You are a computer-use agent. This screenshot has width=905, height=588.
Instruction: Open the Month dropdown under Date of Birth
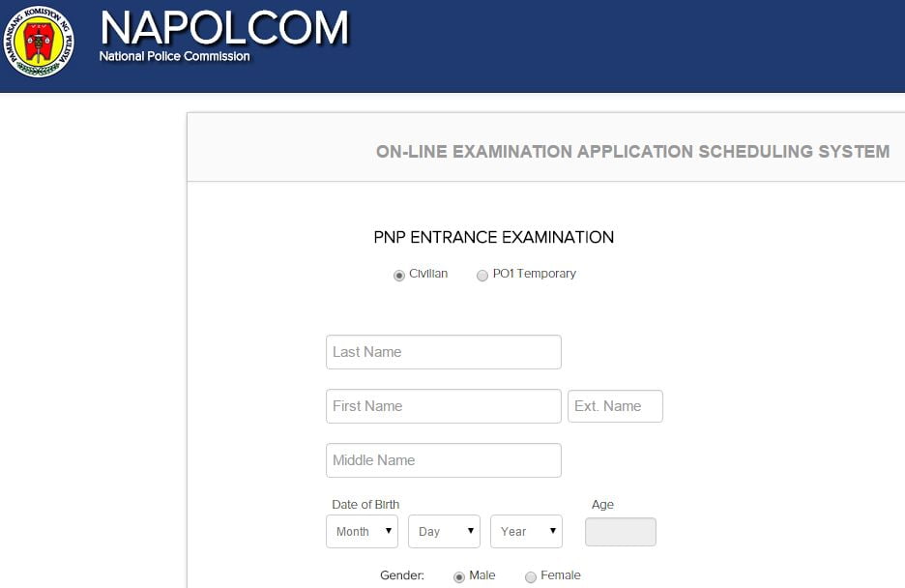(x=362, y=531)
